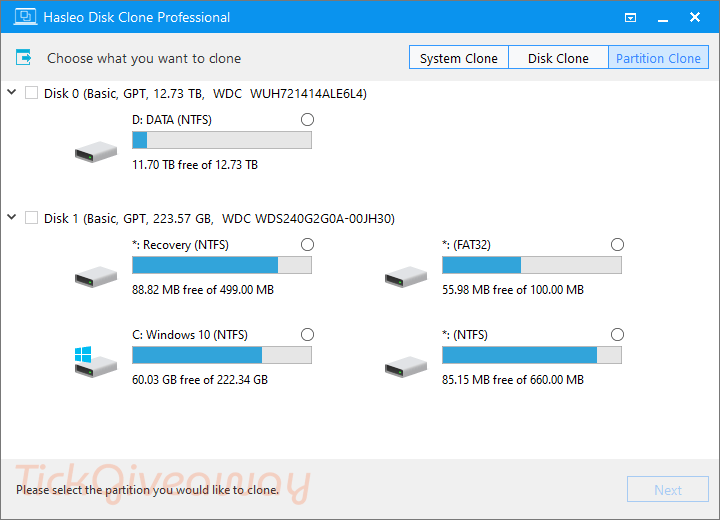This screenshot has width=720, height=520.
Task: Click the D: DATA drive icon
Action: [96, 152]
